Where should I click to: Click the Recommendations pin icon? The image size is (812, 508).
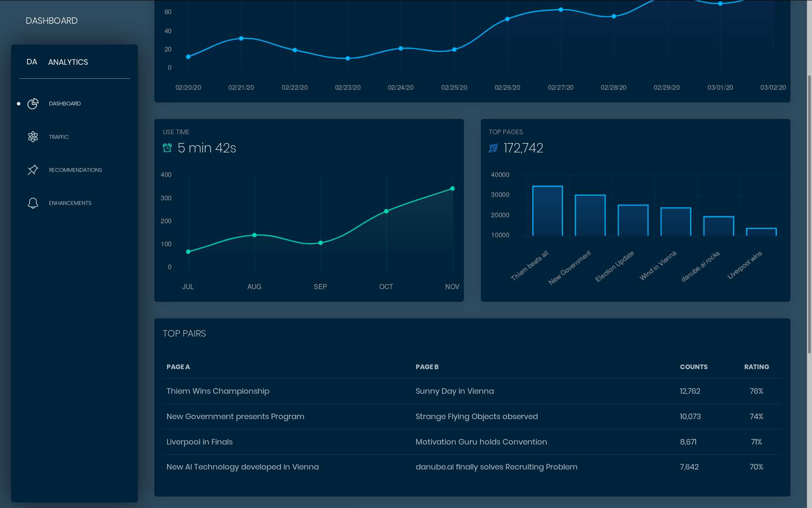(33, 170)
